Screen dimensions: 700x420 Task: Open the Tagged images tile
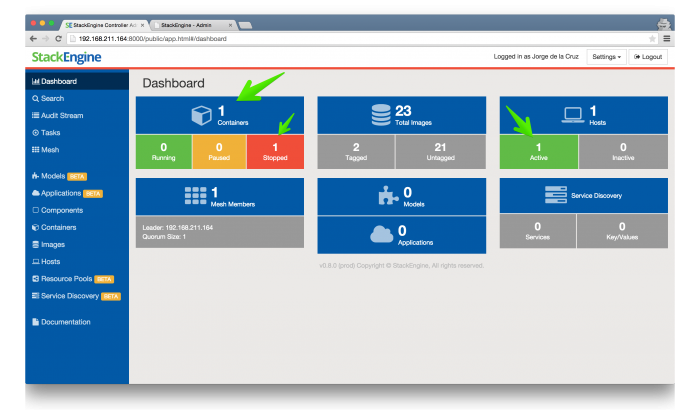click(356, 152)
